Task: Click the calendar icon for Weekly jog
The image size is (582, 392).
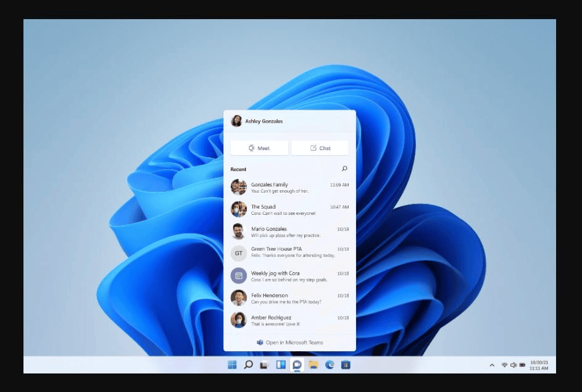Action: tap(239, 275)
